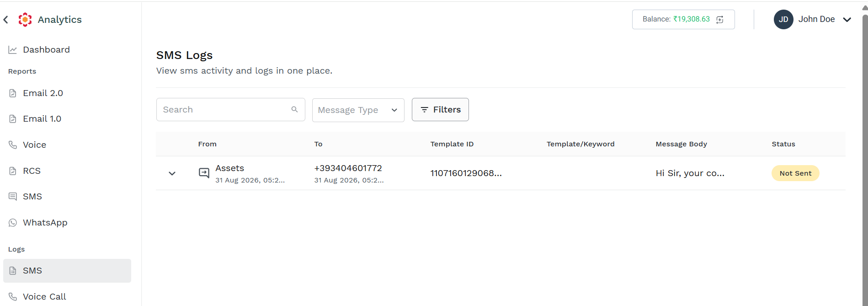Click the Analytics logo icon
Viewport: 868px width, 306px height.
click(25, 20)
